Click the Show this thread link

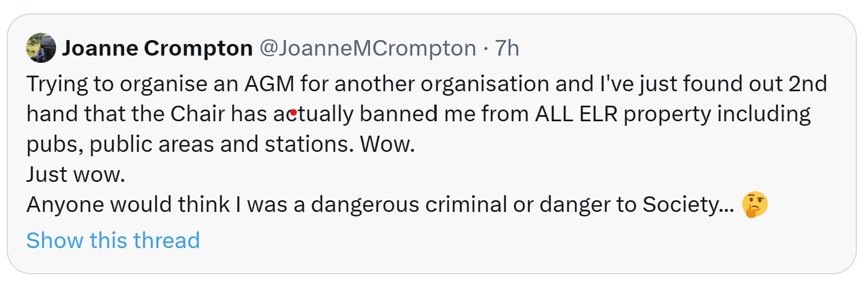click(113, 240)
